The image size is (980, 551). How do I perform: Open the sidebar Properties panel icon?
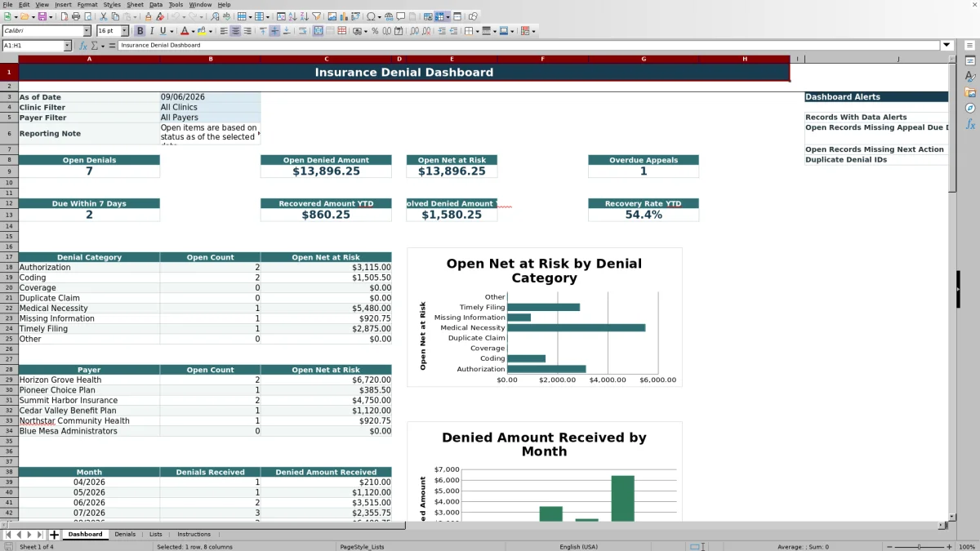coord(970,60)
